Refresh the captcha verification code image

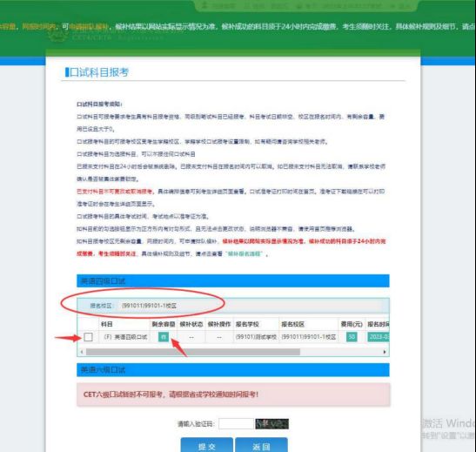tap(272, 424)
